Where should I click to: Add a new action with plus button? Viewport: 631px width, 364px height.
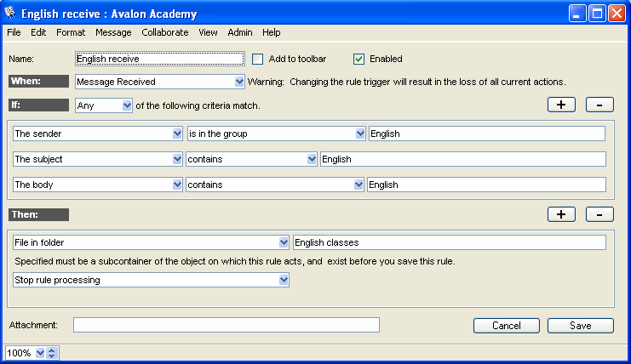click(560, 214)
